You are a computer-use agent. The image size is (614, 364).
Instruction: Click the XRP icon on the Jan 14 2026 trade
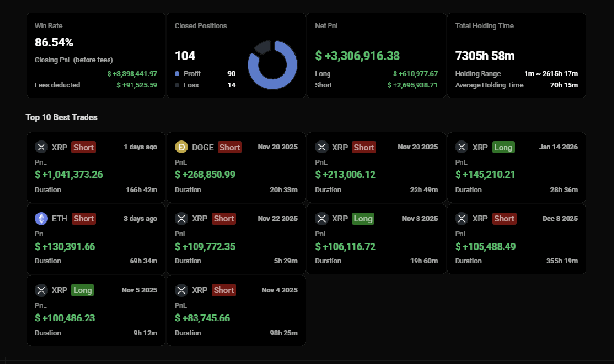pos(462,147)
